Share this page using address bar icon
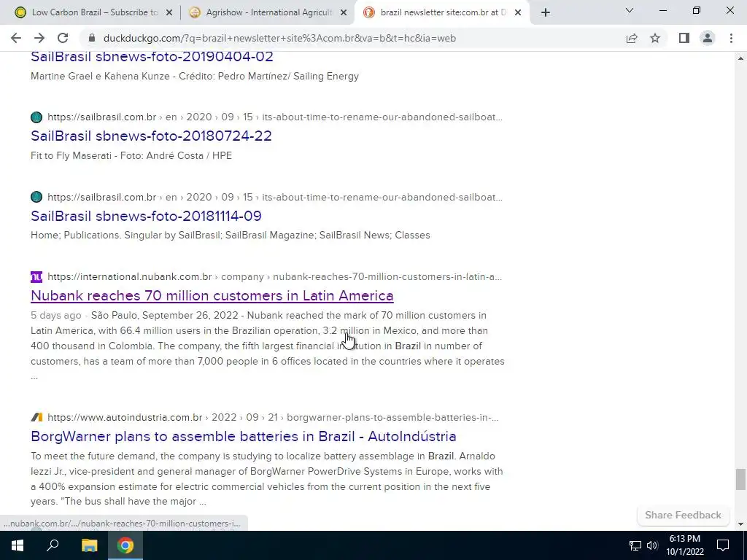This screenshot has width=747, height=560. 632,38
